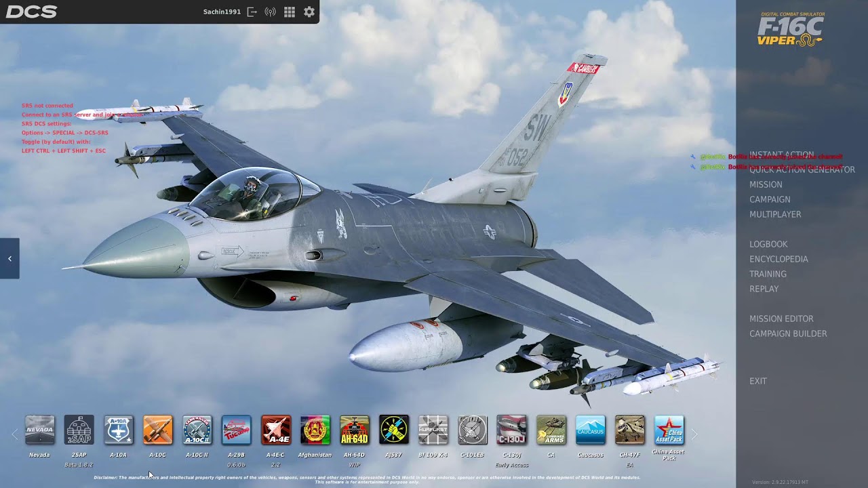
Task: Exit the game via EXIT
Action: pos(758,381)
